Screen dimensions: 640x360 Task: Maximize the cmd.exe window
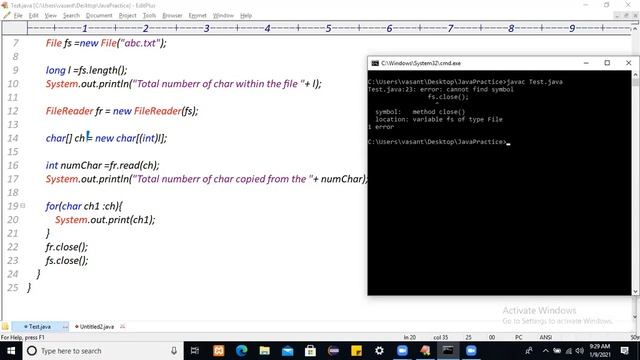(x=607, y=63)
